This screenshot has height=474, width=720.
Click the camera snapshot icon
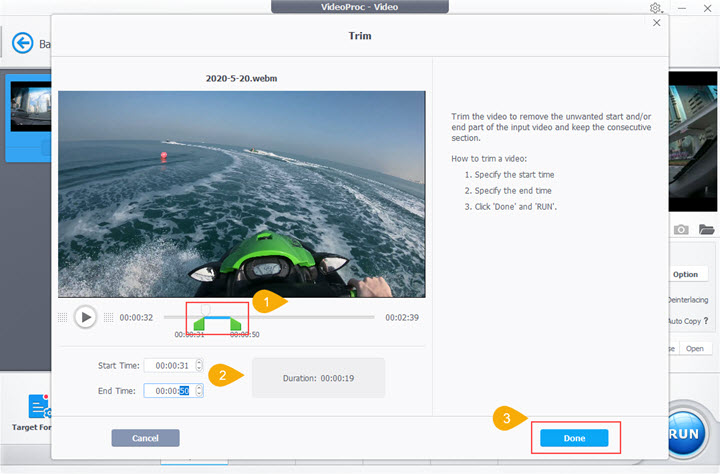681,229
